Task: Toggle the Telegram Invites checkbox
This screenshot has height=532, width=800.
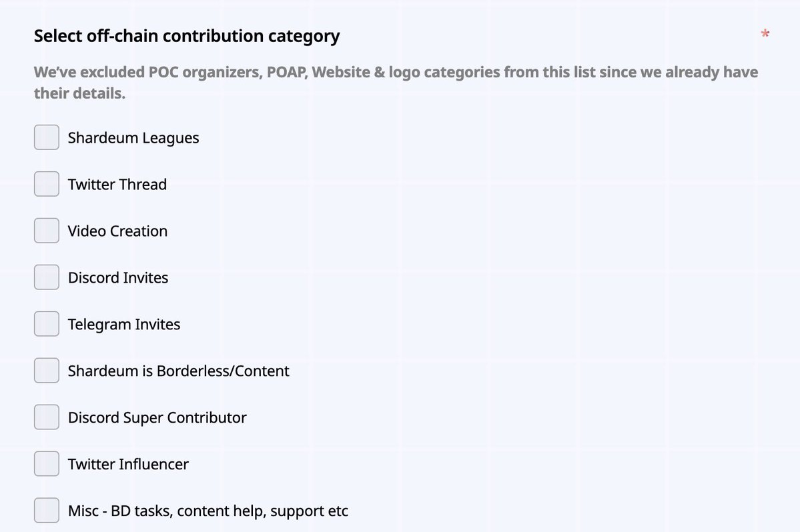Action: pyautogui.click(x=47, y=324)
